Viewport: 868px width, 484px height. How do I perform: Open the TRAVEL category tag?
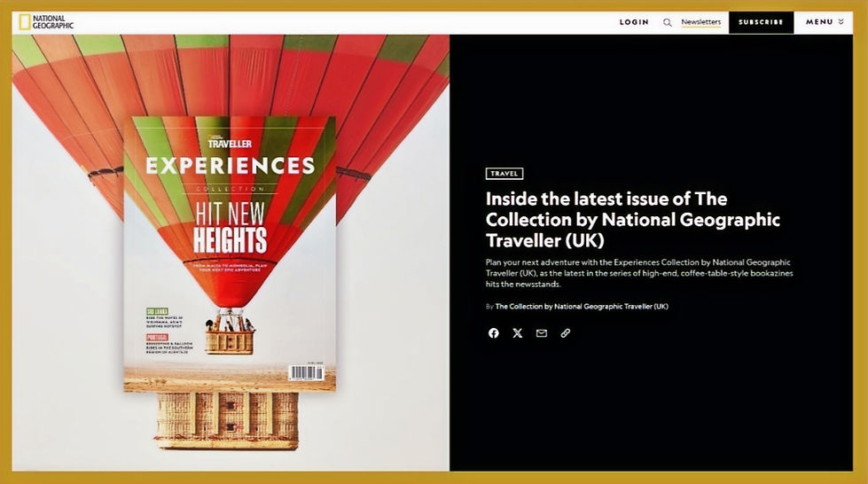(504, 174)
